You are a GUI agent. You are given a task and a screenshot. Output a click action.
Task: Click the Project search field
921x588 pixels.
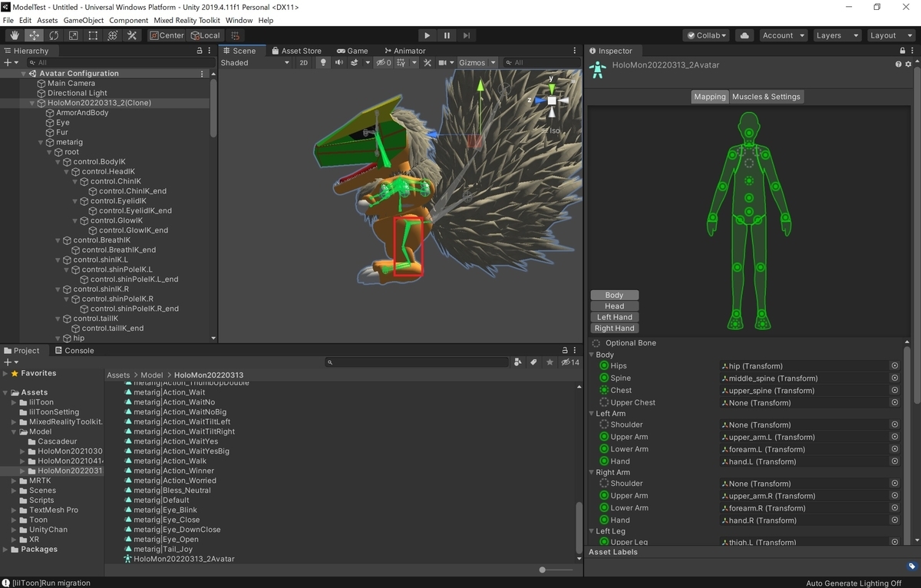coord(418,362)
